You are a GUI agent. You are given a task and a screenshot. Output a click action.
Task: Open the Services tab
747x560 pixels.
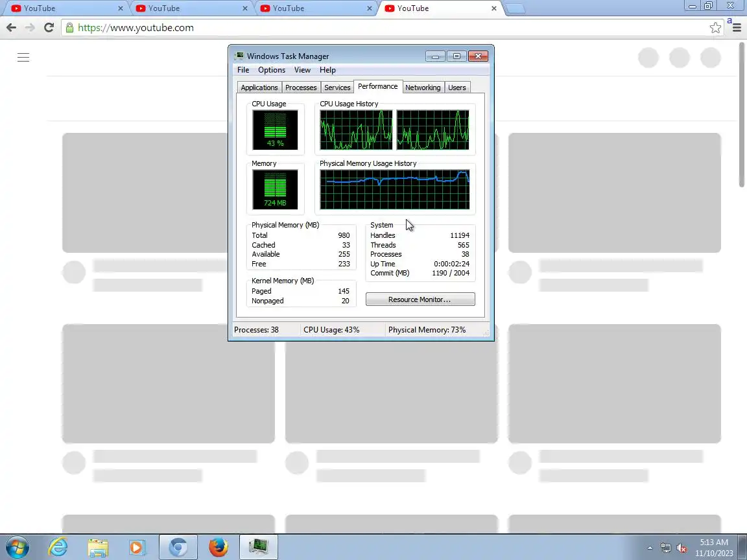point(337,87)
